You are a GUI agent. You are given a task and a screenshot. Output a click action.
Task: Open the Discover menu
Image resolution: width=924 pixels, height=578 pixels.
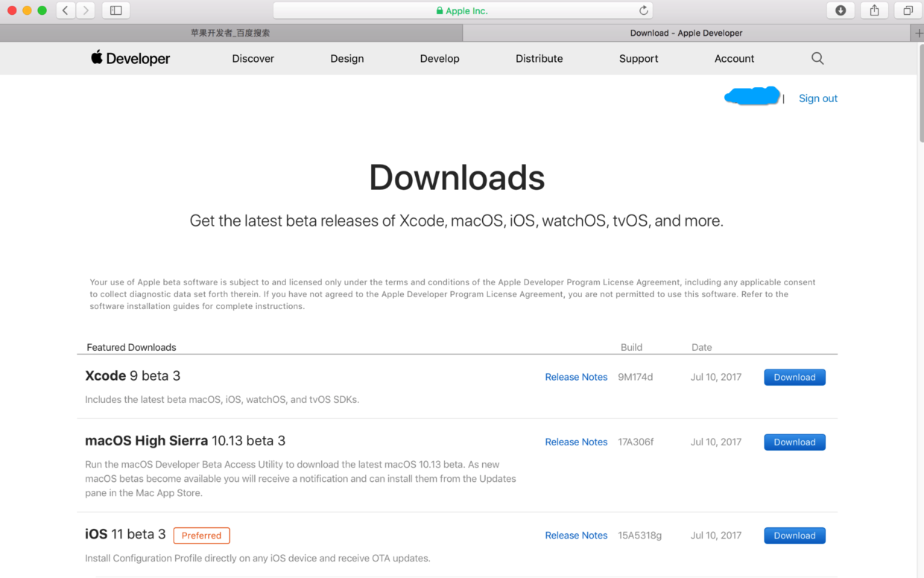(253, 58)
